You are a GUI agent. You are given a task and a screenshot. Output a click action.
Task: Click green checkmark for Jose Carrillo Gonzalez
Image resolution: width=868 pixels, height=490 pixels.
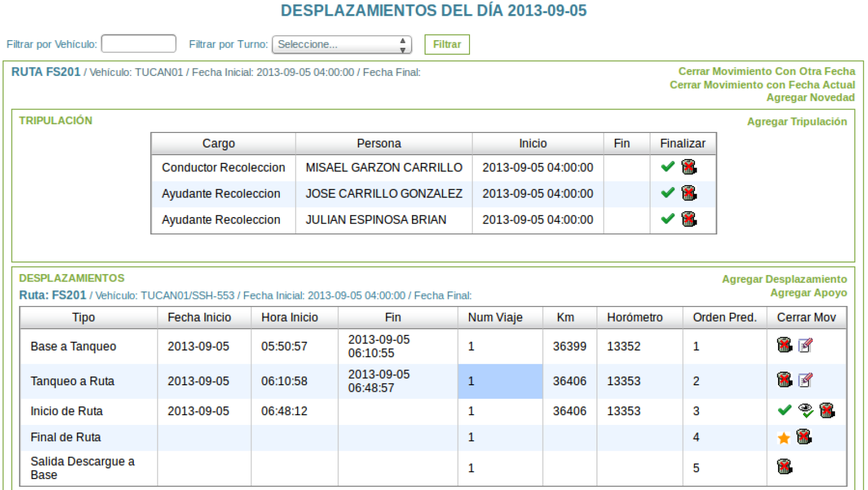click(x=667, y=193)
